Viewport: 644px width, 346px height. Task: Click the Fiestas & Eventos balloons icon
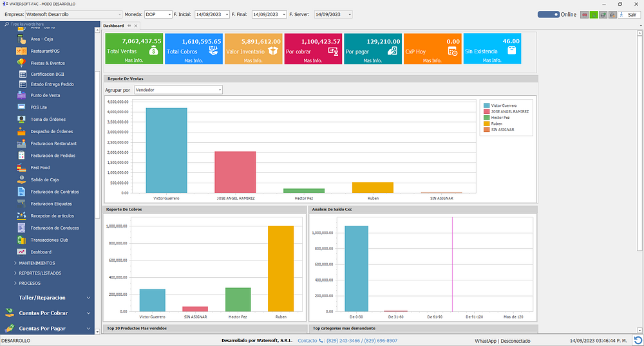[x=22, y=63]
